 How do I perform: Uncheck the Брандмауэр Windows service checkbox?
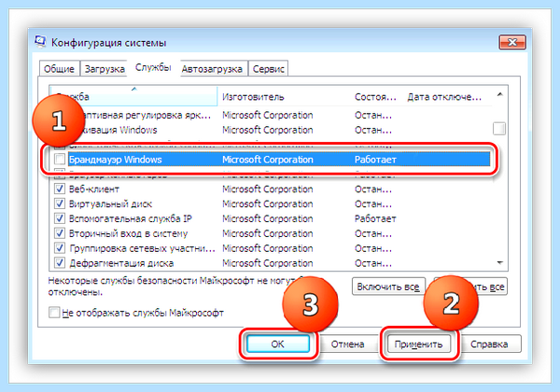[x=60, y=159]
